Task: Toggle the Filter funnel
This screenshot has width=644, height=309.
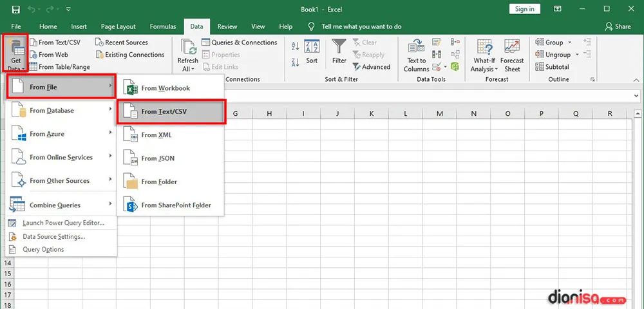Action: coord(339,51)
